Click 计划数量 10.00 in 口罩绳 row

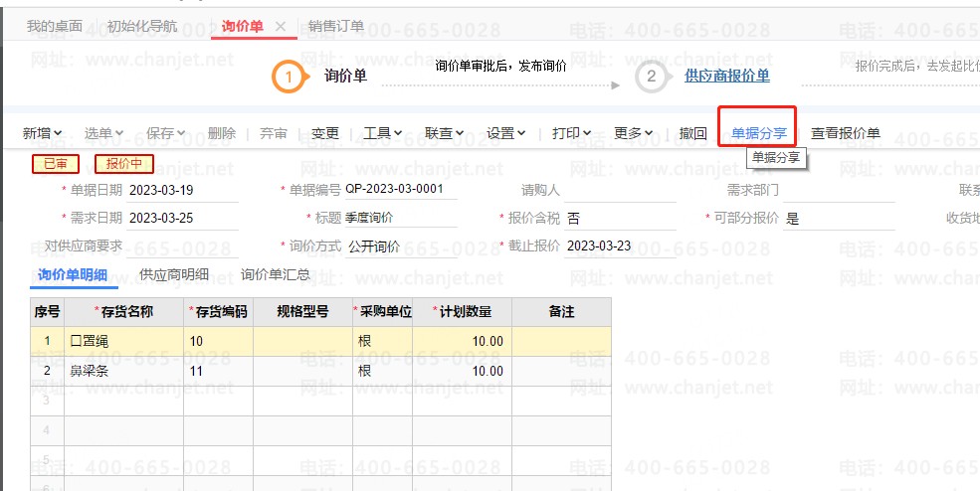(x=462, y=341)
